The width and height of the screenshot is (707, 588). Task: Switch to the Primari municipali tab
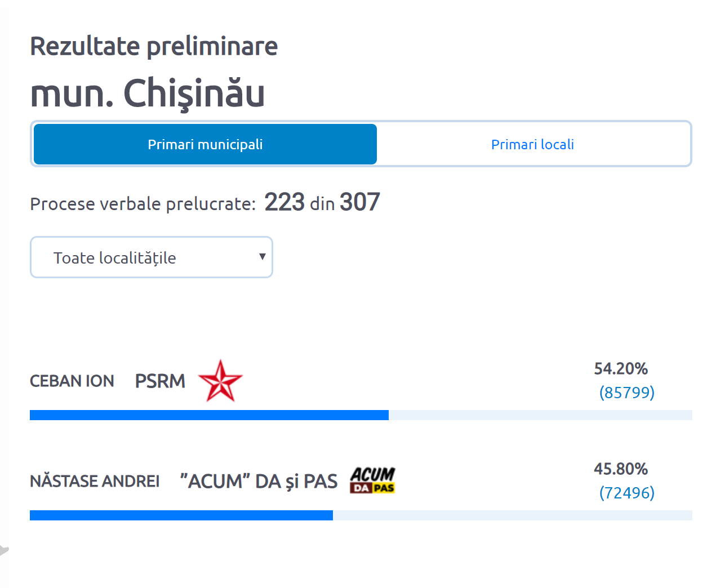point(205,144)
